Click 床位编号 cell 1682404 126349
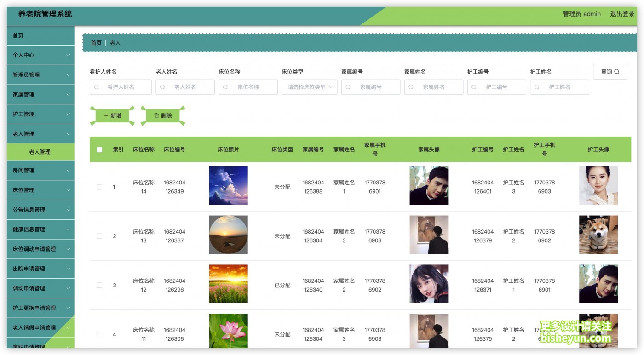The width and height of the screenshot is (644, 355). 174,187
